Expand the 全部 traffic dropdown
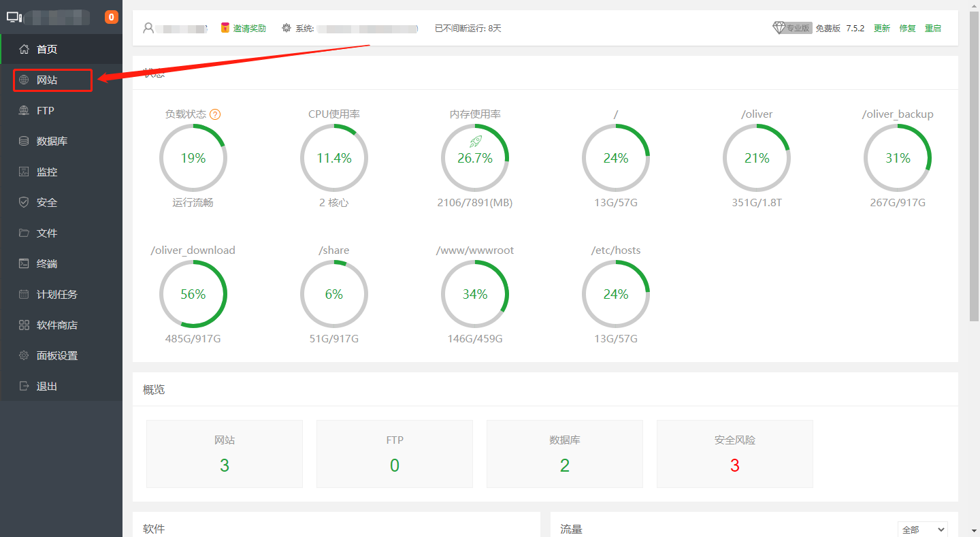The width and height of the screenshot is (980, 537). point(922,529)
